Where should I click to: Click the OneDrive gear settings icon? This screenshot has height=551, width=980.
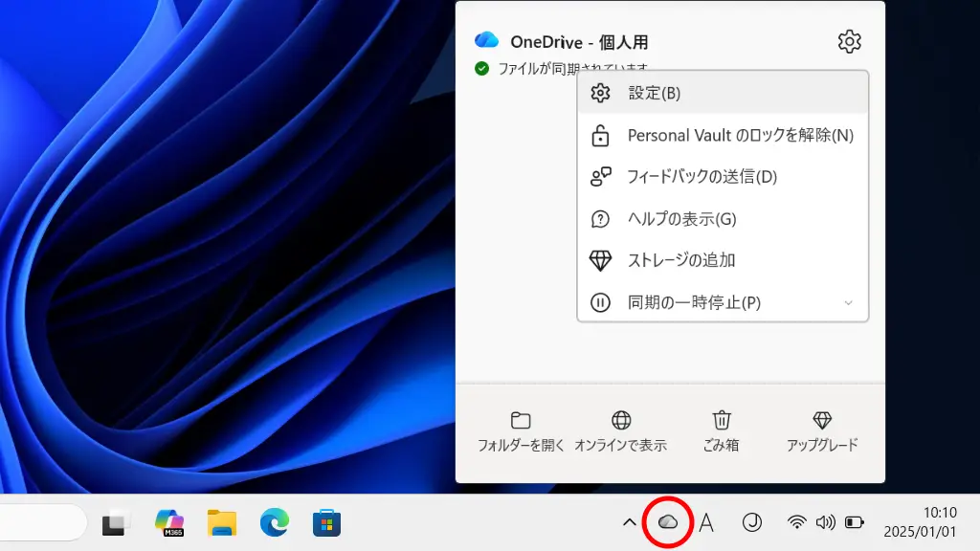click(849, 41)
